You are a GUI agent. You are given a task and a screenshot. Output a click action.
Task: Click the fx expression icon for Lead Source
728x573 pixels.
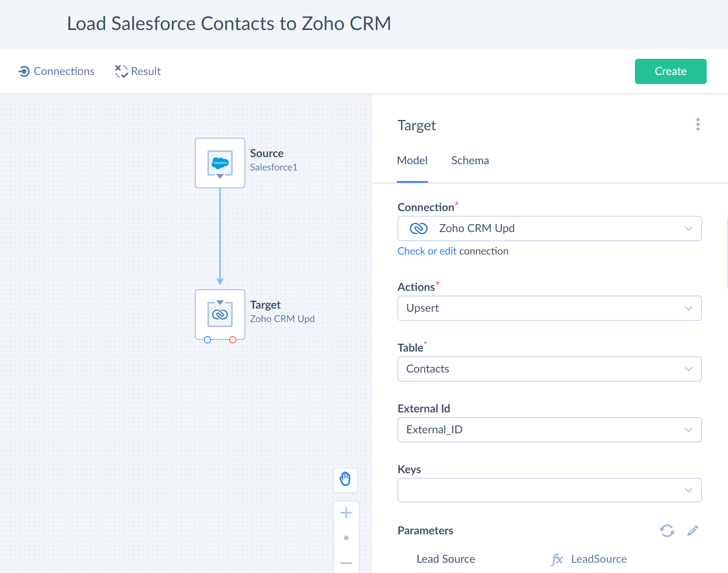click(x=557, y=559)
